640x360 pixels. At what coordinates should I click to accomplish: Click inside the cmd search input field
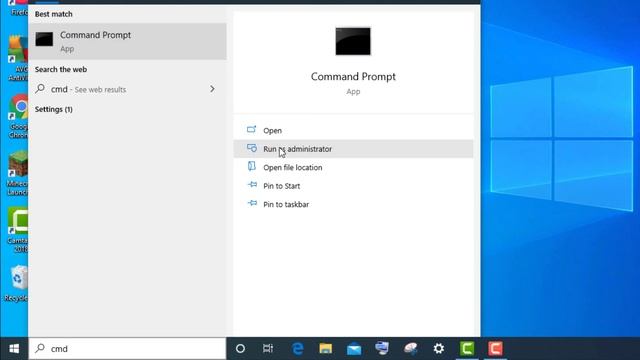[x=127, y=349]
